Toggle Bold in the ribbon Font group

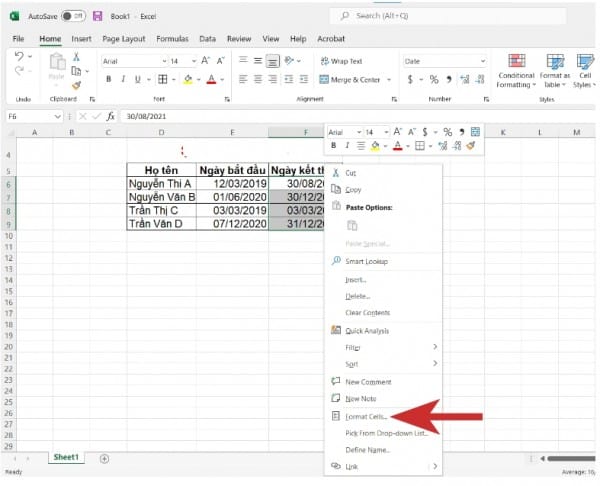109,79
